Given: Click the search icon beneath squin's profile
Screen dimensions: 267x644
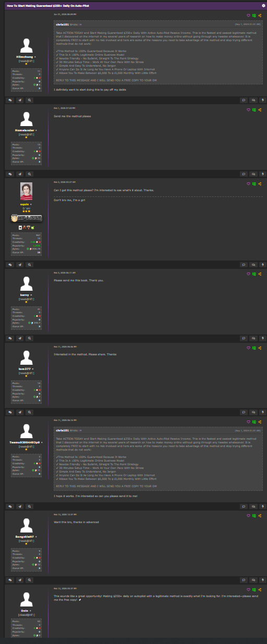Looking at the screenshot, I should click(30, 264).
